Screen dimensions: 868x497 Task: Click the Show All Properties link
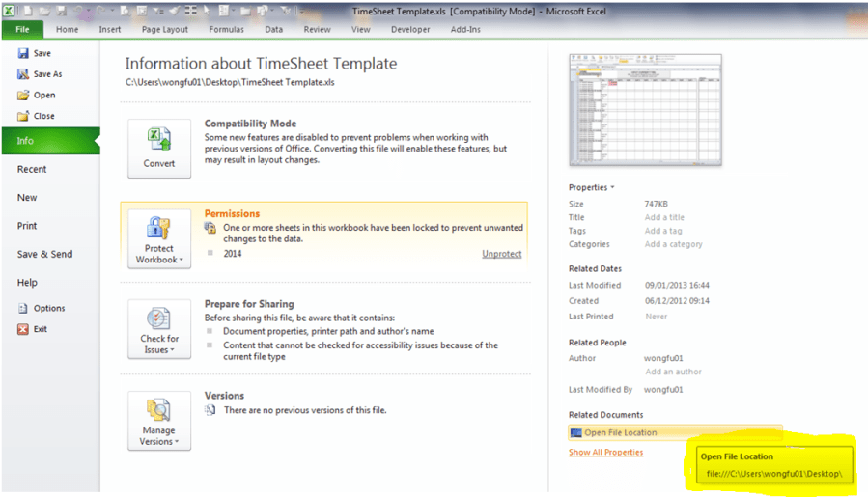[605, 452]
